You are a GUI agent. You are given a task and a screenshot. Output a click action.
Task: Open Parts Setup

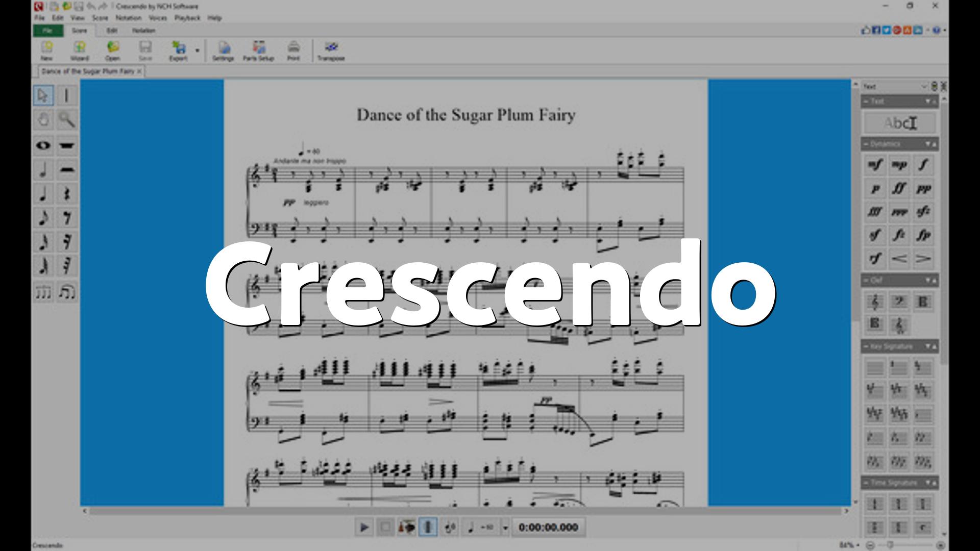258,51
